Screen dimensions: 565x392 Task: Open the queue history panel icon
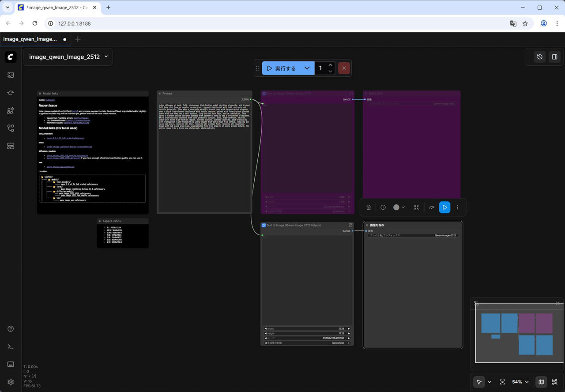[x=539, y=57]
